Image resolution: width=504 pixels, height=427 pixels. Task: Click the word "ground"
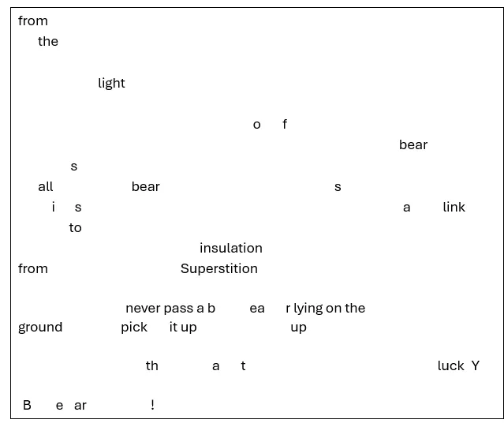(x=40, y=327)
